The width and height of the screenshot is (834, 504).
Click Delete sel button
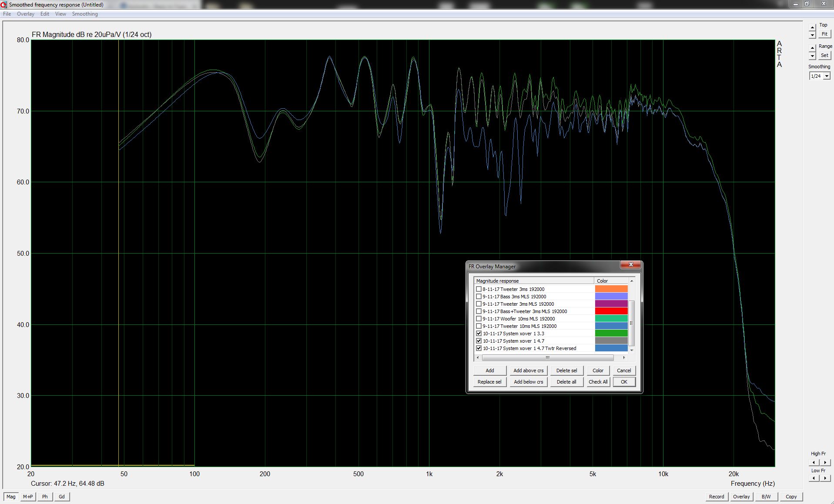[566, 370]
